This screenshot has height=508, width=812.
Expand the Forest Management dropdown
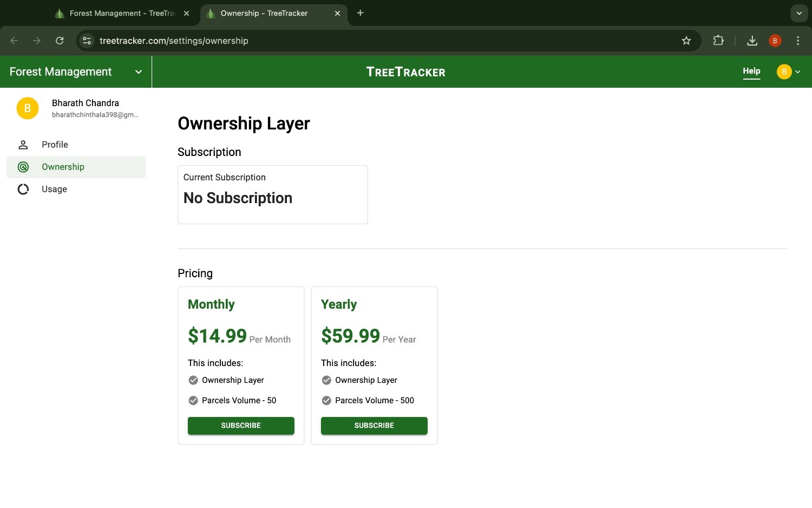coord(138,71)
